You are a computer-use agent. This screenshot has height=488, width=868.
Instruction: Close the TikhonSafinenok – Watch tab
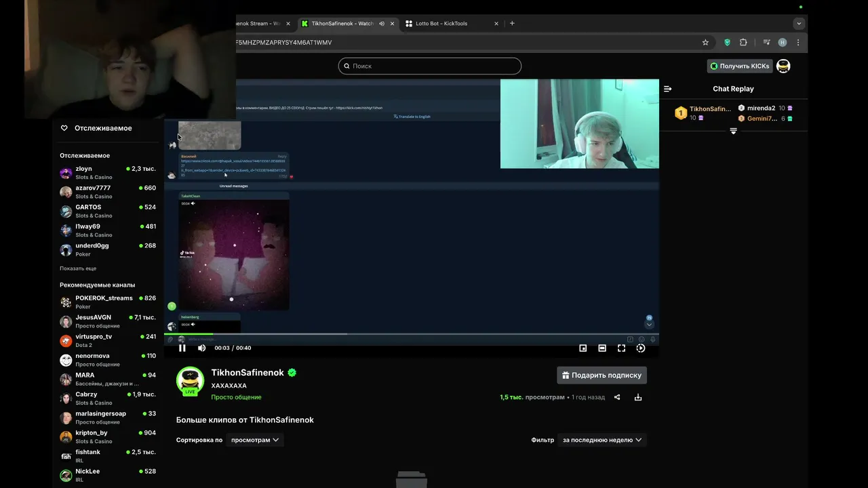(x=393, y=23)
